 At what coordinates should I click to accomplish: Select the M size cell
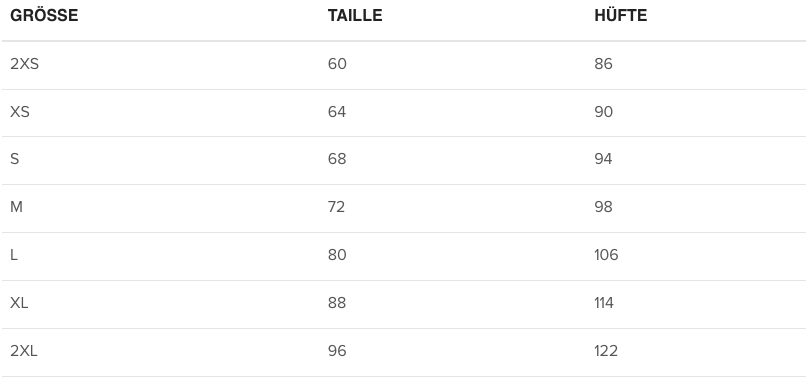16,207
